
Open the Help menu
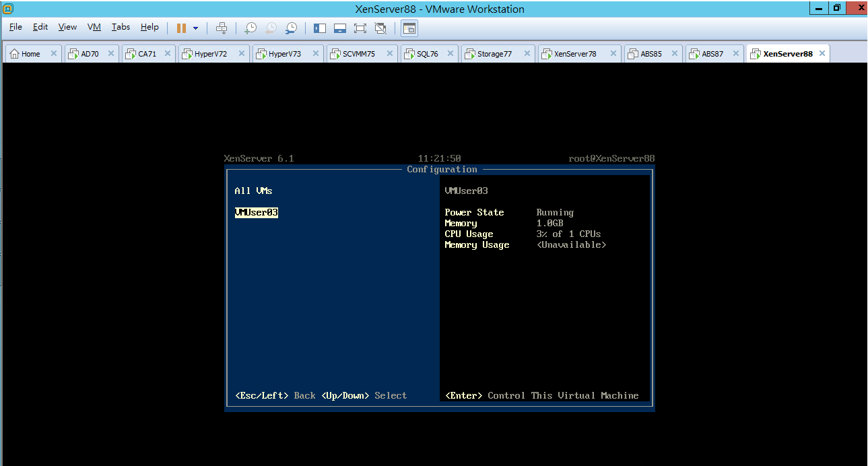pyautogui.click(x=149, y=27)
